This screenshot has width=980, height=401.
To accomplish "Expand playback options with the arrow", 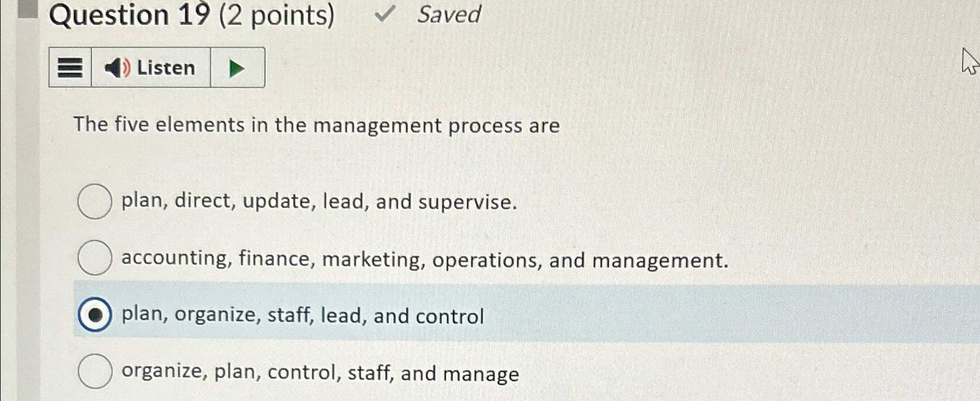I will point(236,68).
